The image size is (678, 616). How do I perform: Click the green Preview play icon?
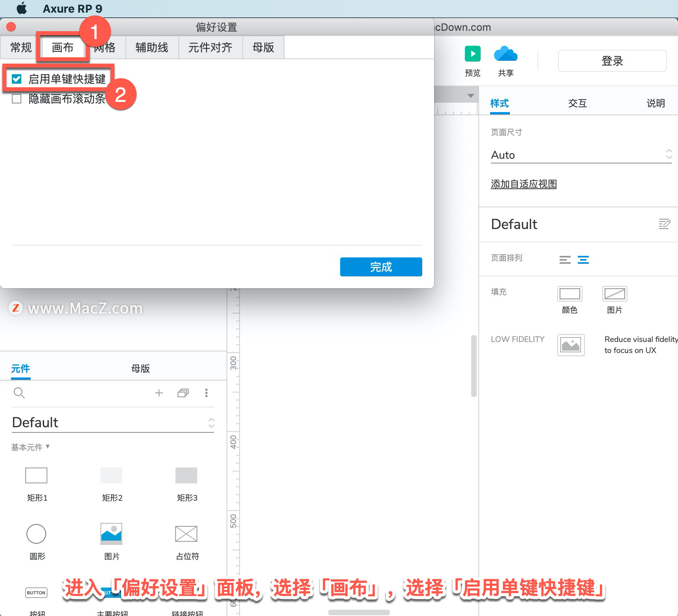click(472, 54)
